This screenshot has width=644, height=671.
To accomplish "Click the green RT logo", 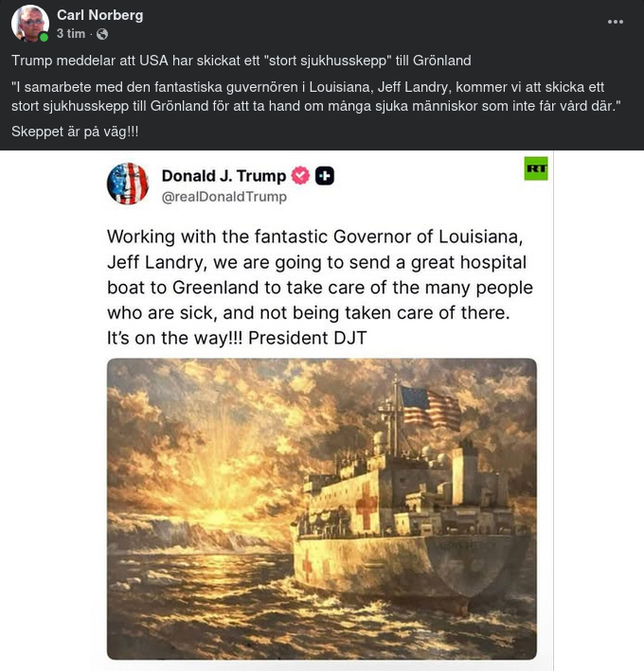I will click(x=536, y=169).
